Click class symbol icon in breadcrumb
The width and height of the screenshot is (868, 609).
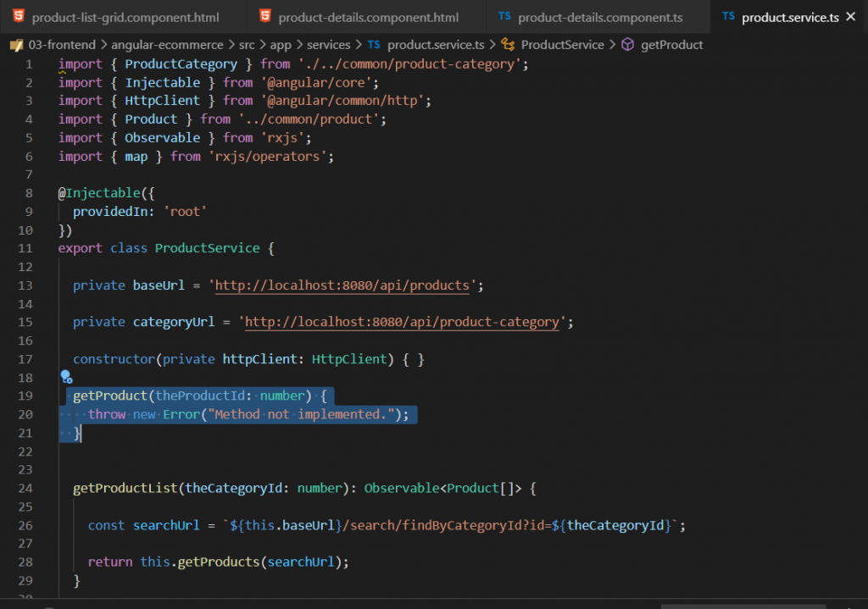pos(508,45)
